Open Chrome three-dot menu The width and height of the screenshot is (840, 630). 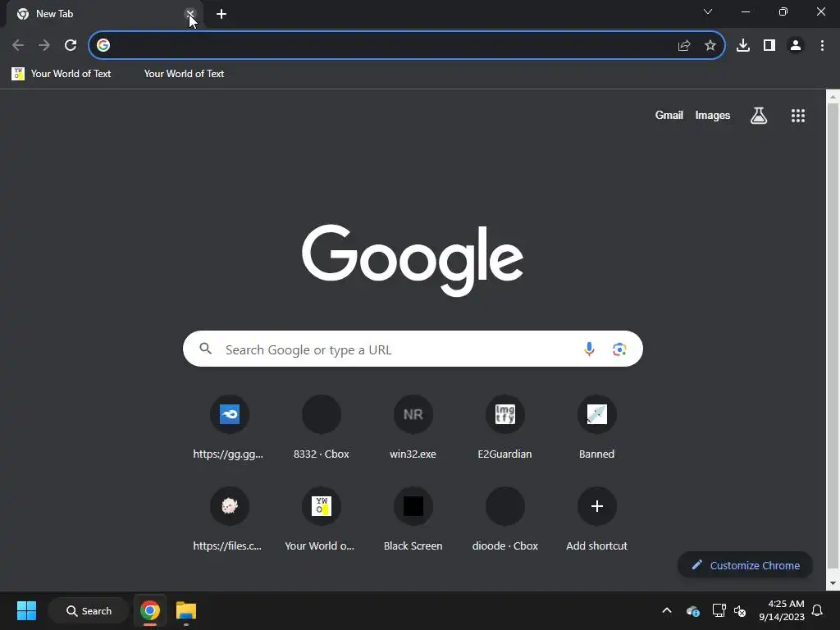click(822, 46)
